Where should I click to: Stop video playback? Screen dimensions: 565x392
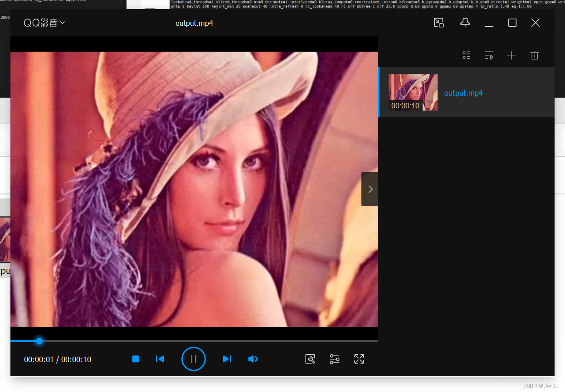pyautogui.click(x=136, y=359)
